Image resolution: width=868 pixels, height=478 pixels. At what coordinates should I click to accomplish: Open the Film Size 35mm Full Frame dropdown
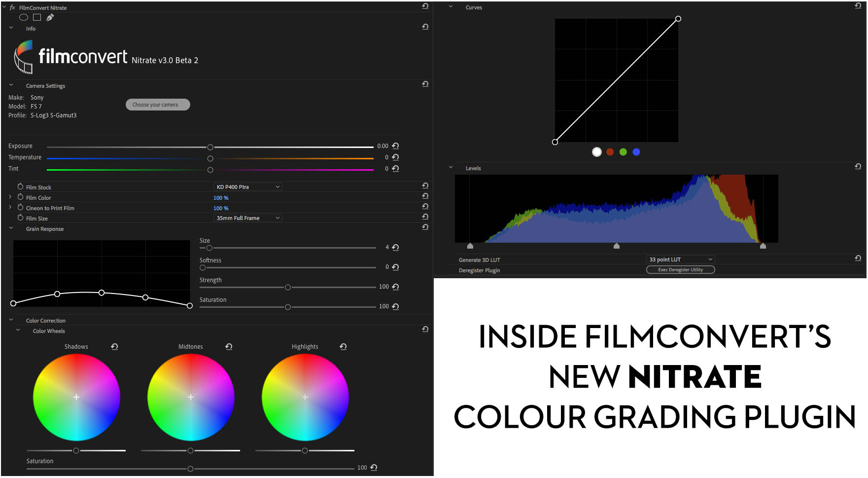[247, 218]
